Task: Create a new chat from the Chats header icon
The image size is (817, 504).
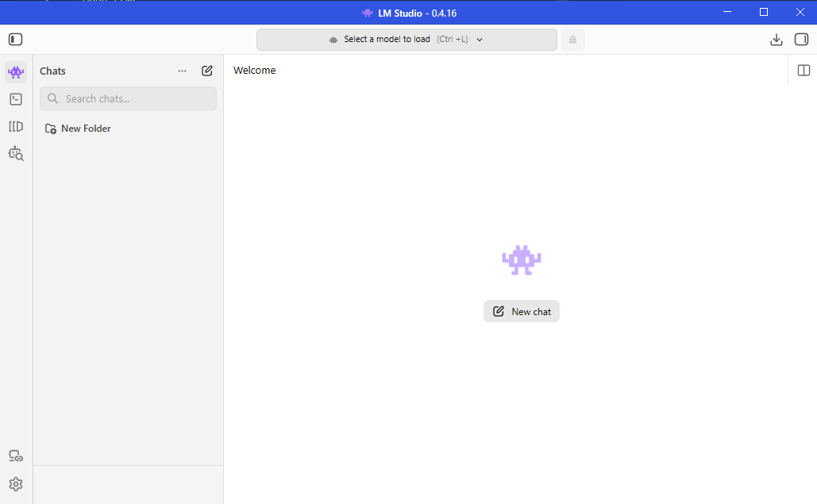Action: click(x=207, y=71)
